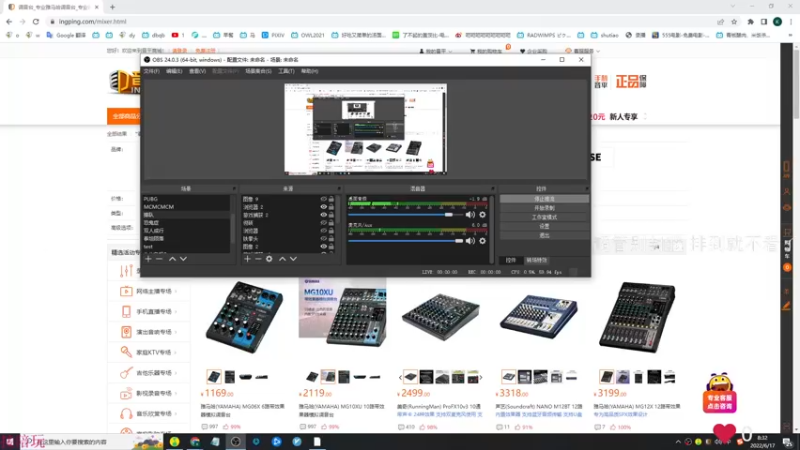Show previous thumbnails on 2499 product
This screenshot has width=800, height=450.
click(x=401, y=378)
